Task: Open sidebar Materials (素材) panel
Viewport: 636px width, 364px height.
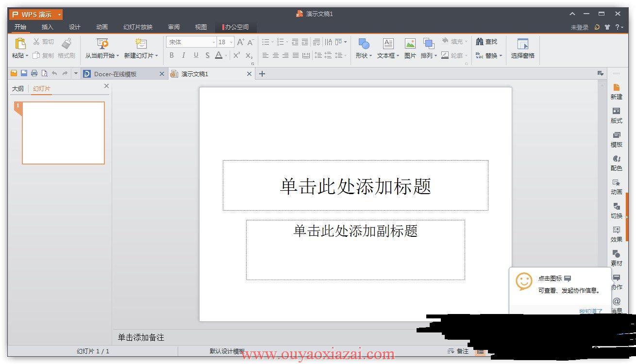Action: (x=617, y=258)
